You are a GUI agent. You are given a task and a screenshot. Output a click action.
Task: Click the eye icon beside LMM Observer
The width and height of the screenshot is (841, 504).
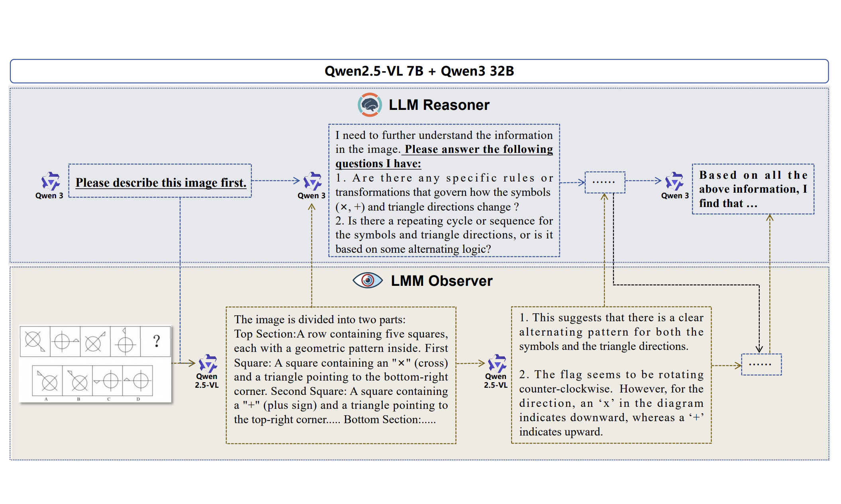click(367, 281)
